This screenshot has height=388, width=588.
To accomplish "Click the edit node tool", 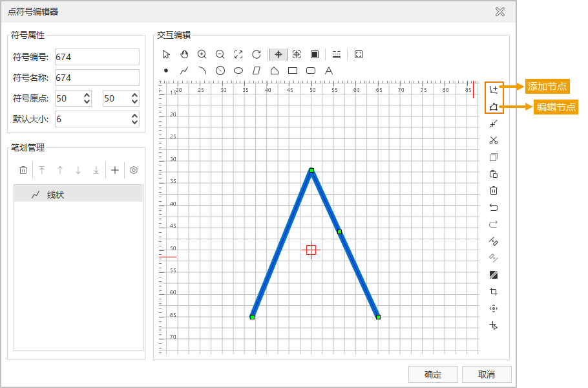I will pos(494,107).
